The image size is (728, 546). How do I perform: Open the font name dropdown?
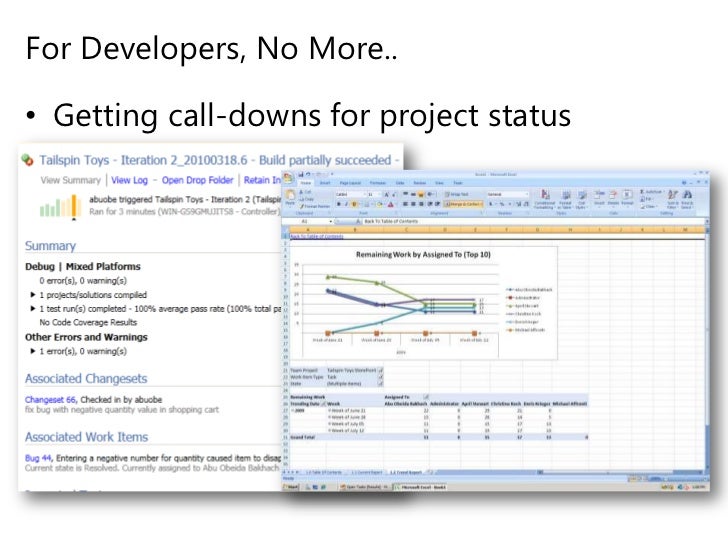point(365,195)
